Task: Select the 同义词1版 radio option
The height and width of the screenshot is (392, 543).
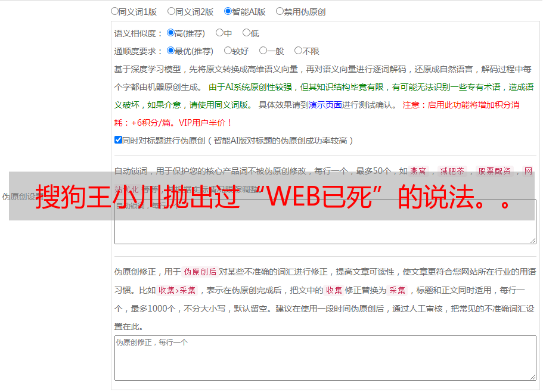Action: (114, 11)
